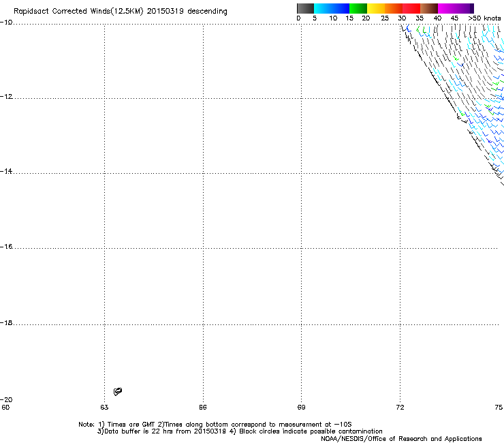504x443 pixels.
Task: Select the yellow 20-25 knots color segment
Action: tap(376, 8)
